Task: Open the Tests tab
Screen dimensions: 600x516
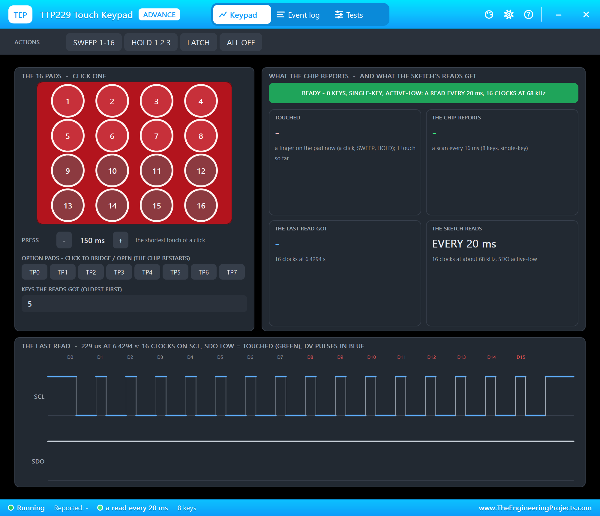Action: (349, 15)
